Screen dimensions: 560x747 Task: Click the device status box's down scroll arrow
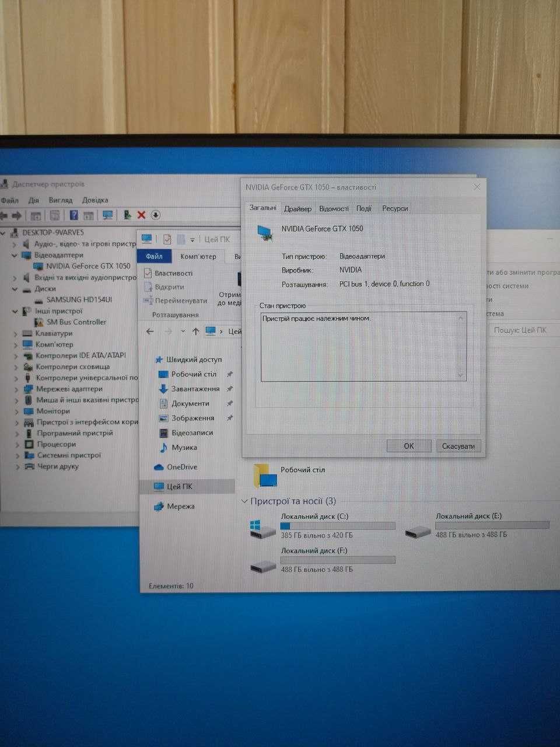pyautogui.click(x=460, y=375)
